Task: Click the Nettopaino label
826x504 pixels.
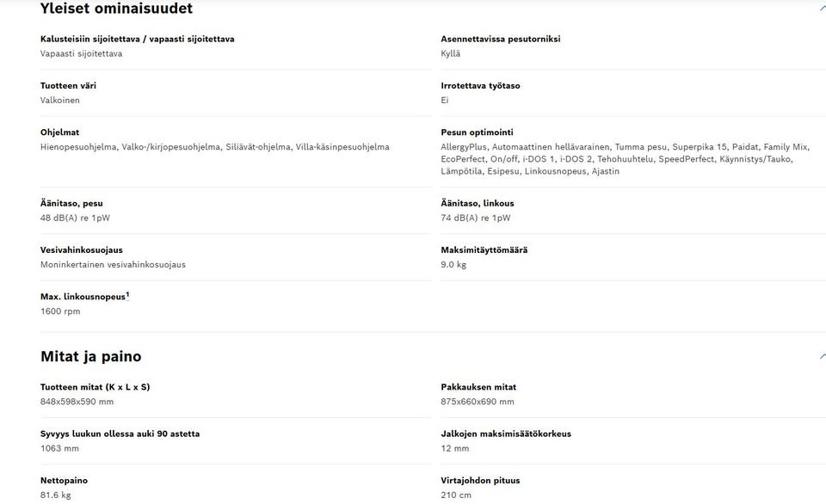Action: pos(65,481)
